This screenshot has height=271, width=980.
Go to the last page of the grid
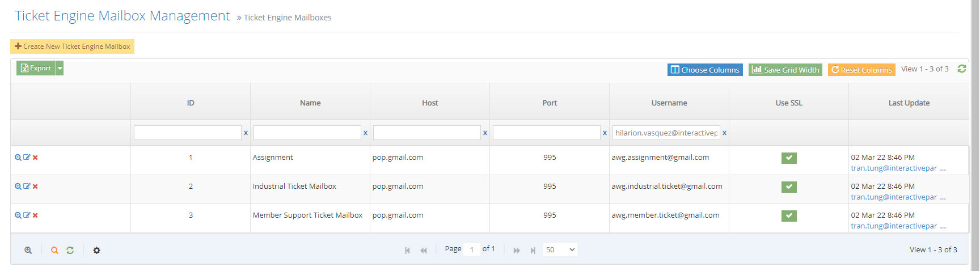tap(533, 250)
